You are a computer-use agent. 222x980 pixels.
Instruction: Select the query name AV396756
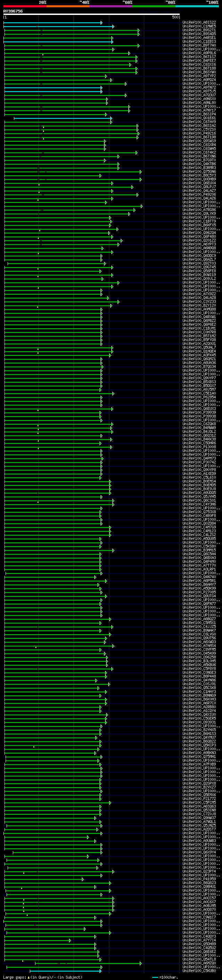[x=13, y=11]
